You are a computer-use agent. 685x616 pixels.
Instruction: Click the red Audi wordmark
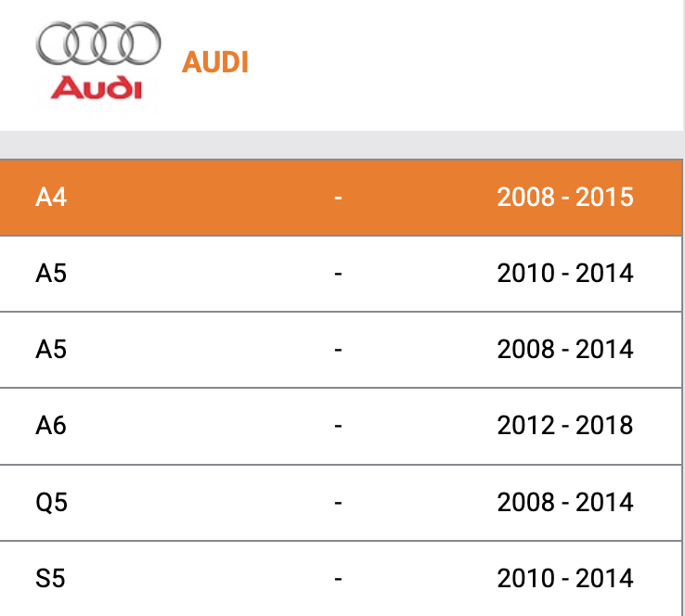click(x=97, y=87)
